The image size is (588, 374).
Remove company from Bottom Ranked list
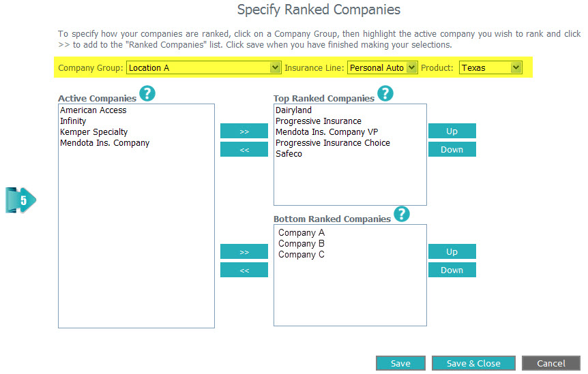(x=244, y=270)
